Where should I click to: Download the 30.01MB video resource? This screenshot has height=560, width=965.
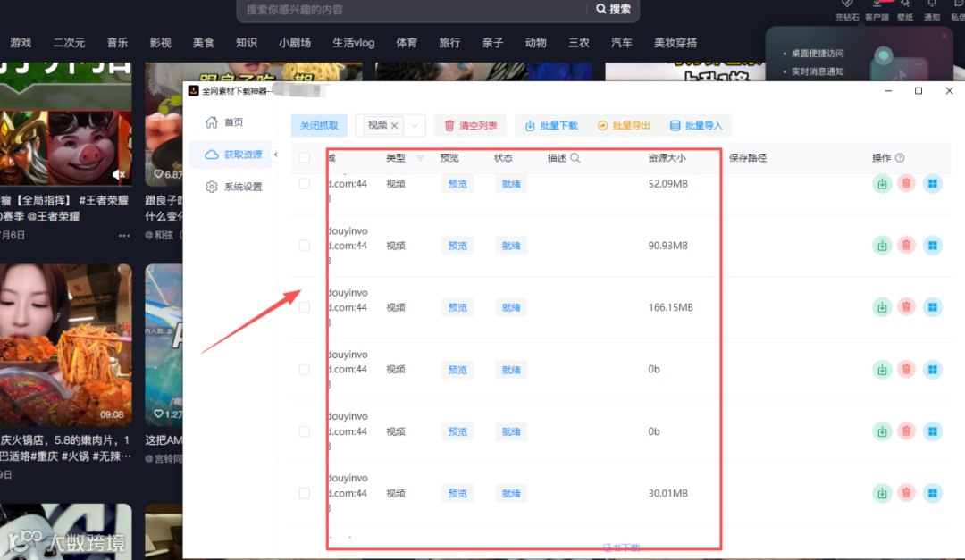882,493
